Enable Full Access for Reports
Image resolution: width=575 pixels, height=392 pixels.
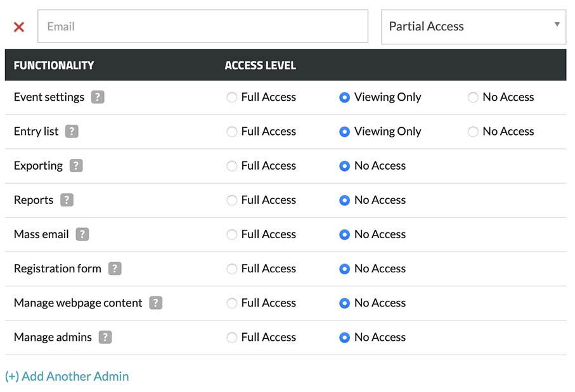point(232,200)
